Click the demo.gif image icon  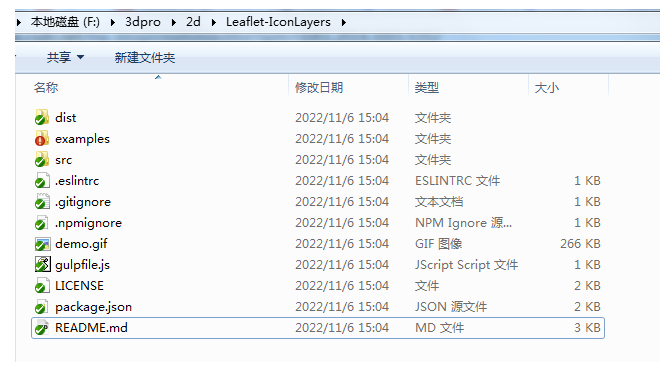[x=42, y=243]
